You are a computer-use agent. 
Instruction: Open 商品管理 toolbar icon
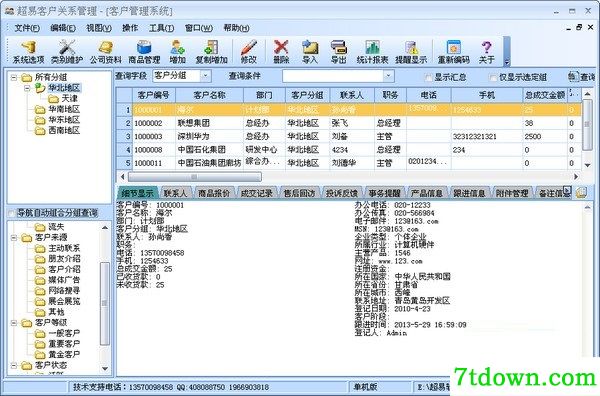coord(144,52)
